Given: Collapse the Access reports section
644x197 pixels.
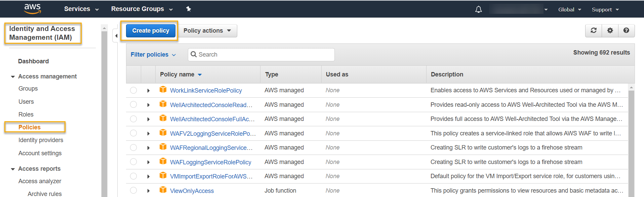Looking at the screenshot, I should tap(13, 169).
